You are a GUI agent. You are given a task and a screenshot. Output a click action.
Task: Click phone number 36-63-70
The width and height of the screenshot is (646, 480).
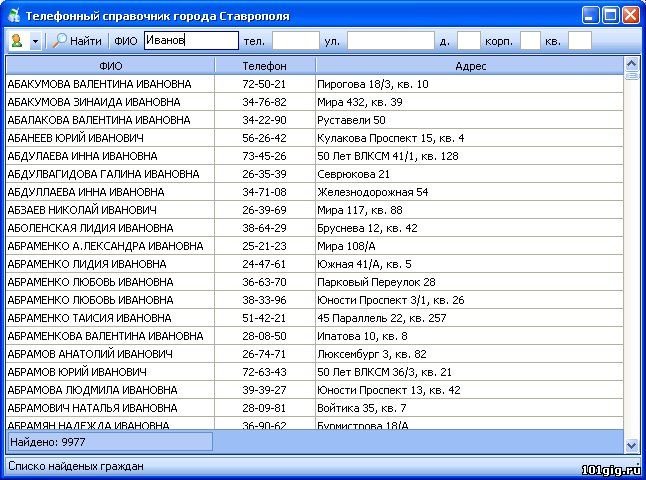pos(264,282)
